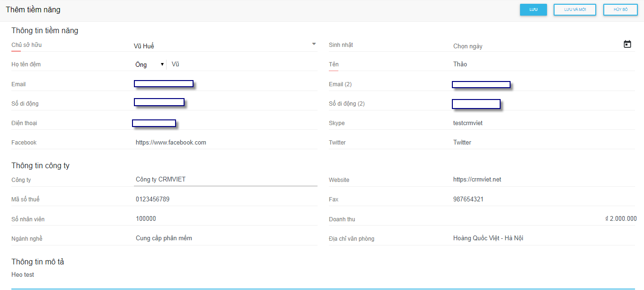Open the Ông salutation dropdown
Screen dimensions: 644x290
tap(150, 64)
